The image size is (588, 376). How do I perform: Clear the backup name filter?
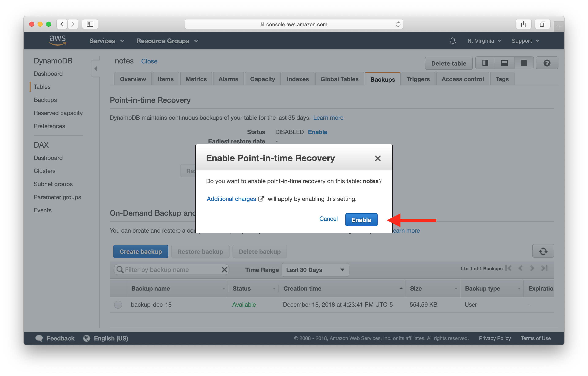224,270
